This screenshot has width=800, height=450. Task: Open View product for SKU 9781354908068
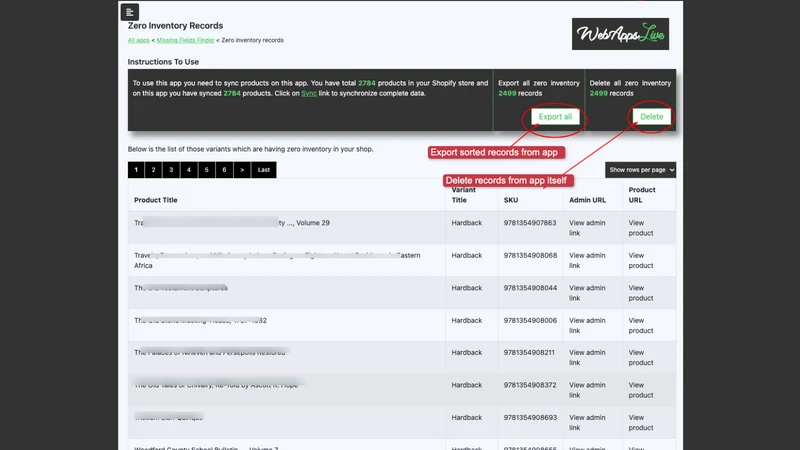coord(641,260)
